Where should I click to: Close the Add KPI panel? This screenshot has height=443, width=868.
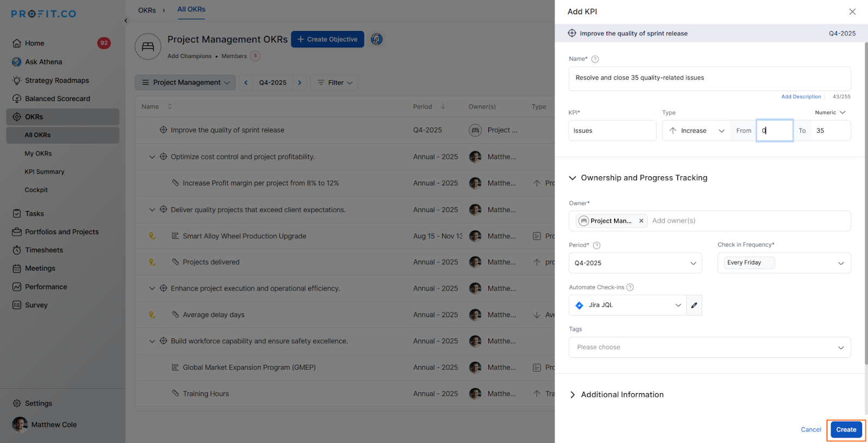coord(852,11)
